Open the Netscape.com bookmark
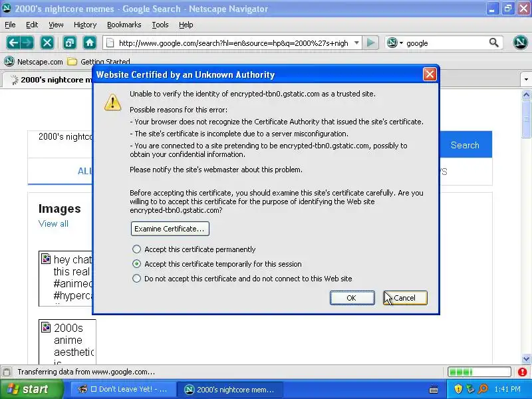The image size is (532, 399). click(x=34, y=62)
